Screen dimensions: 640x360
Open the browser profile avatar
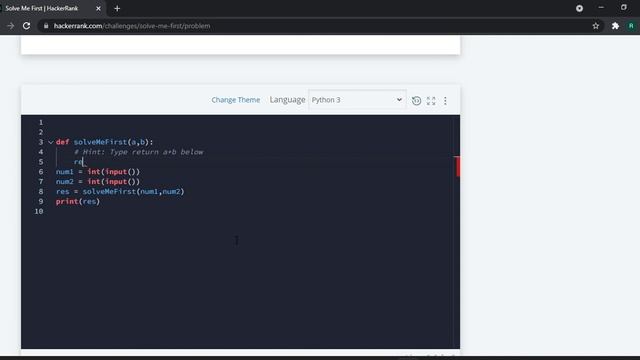coord(631,26)
